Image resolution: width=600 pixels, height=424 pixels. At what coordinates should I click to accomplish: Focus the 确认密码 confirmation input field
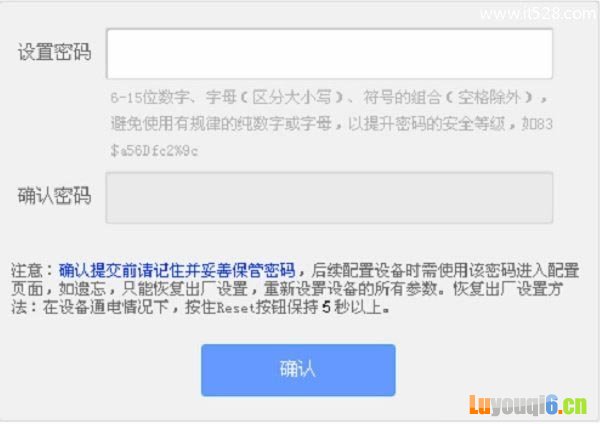[x=329, y=198]
